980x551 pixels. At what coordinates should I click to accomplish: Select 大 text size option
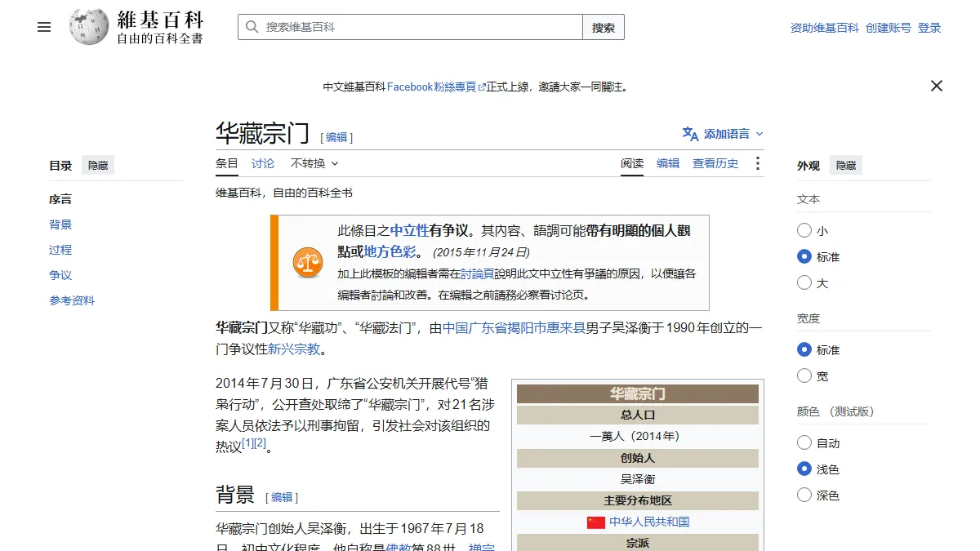tap(804, 283)
